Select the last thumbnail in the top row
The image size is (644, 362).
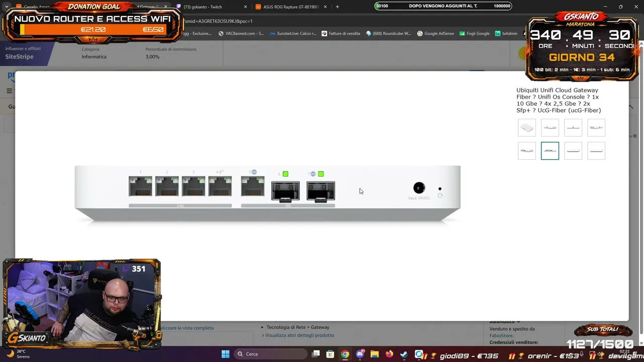[x=596, y=128]
